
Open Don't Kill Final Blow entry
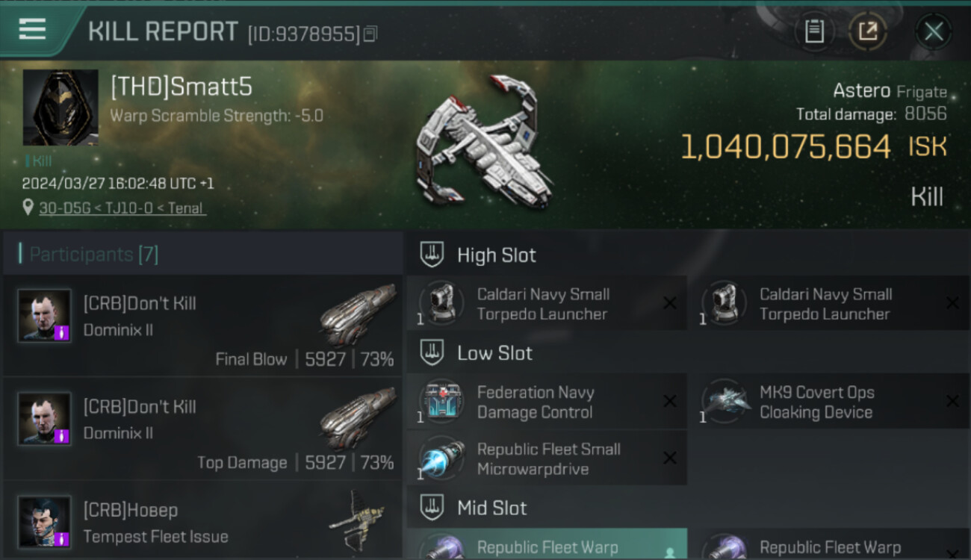(x=202, y=325)
